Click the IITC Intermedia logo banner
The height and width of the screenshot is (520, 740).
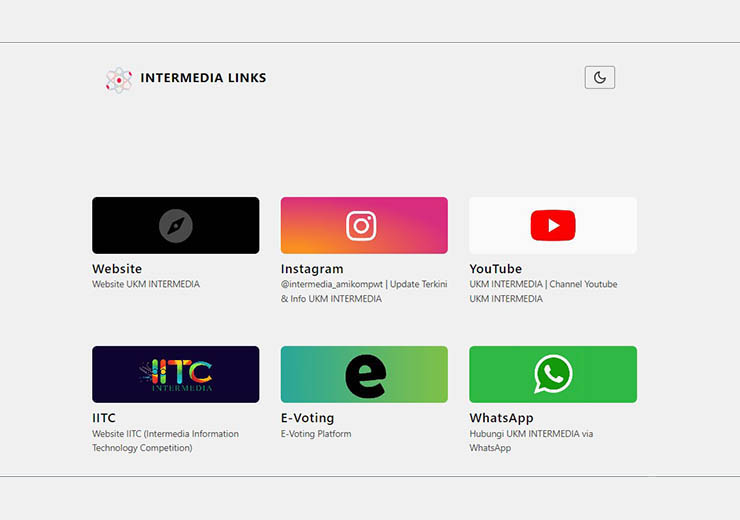(x=176, y=375)
